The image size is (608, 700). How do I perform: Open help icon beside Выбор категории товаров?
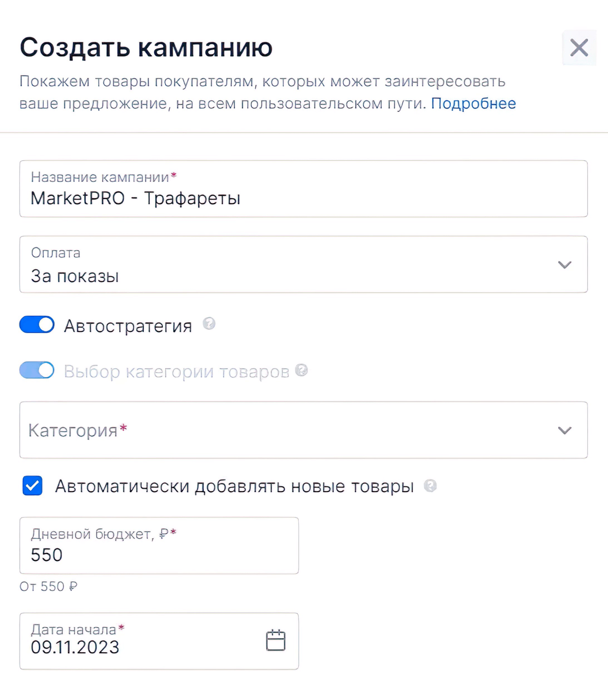coord(302,370)
